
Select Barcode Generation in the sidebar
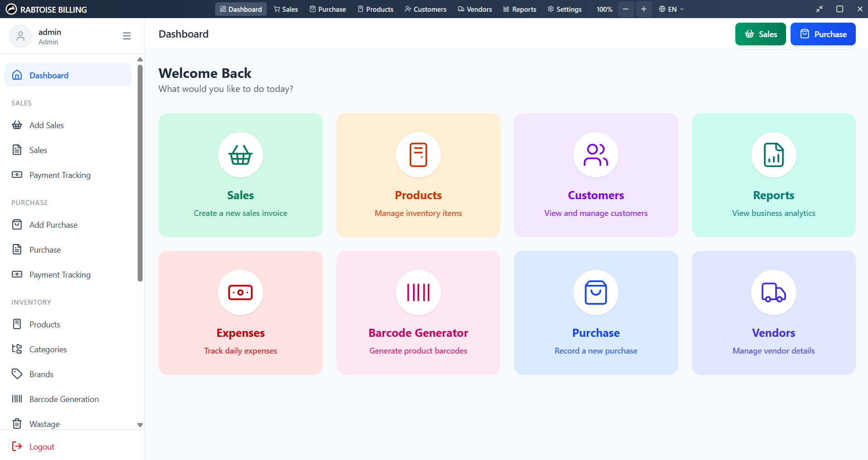point(68,399)
